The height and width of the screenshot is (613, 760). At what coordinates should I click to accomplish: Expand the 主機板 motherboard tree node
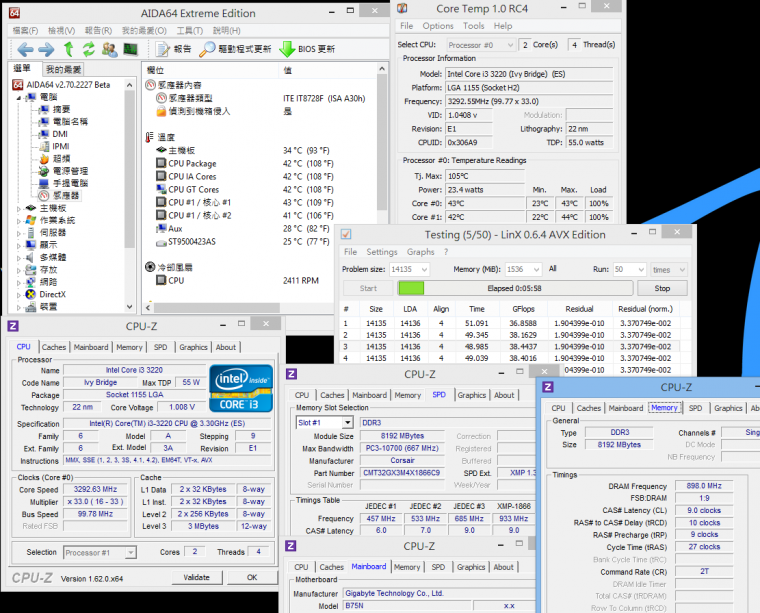19,208
